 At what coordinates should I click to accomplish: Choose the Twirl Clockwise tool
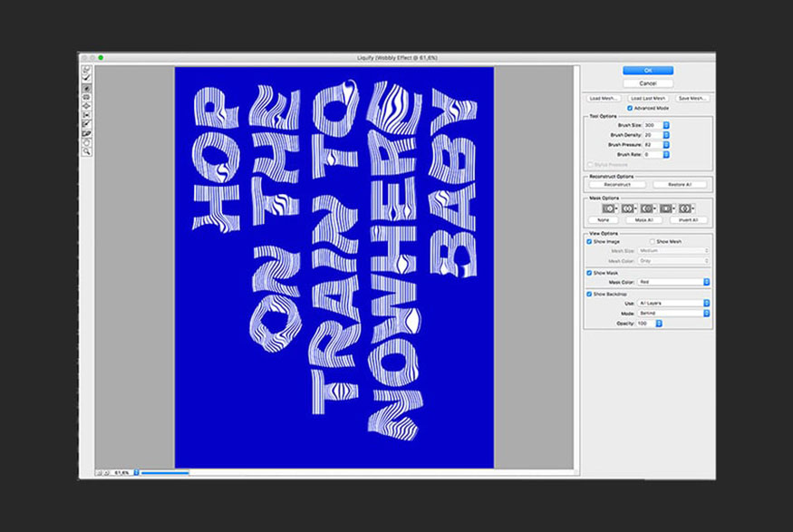pos(86,88)
